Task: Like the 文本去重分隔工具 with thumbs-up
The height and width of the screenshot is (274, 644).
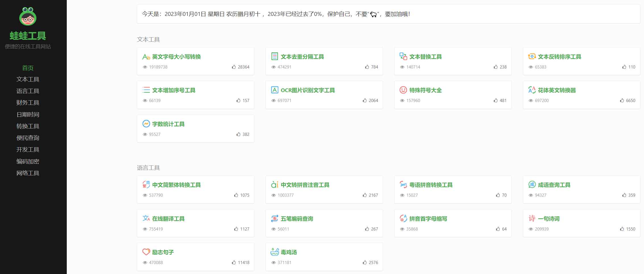Action: tap(367, 67)
